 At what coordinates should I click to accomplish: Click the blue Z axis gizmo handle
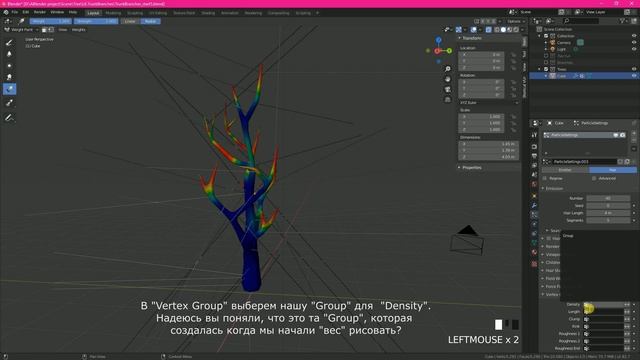438,40
